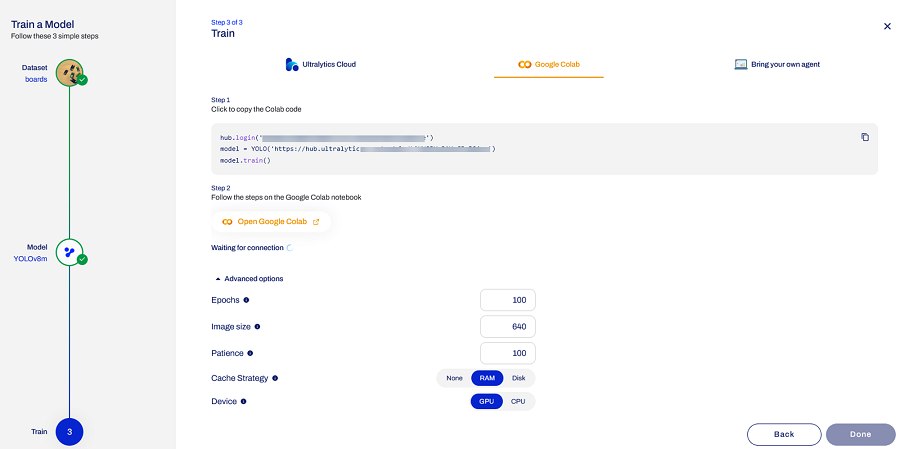Switch device to CPU
The image size is (900, 449).
(518, 401)
